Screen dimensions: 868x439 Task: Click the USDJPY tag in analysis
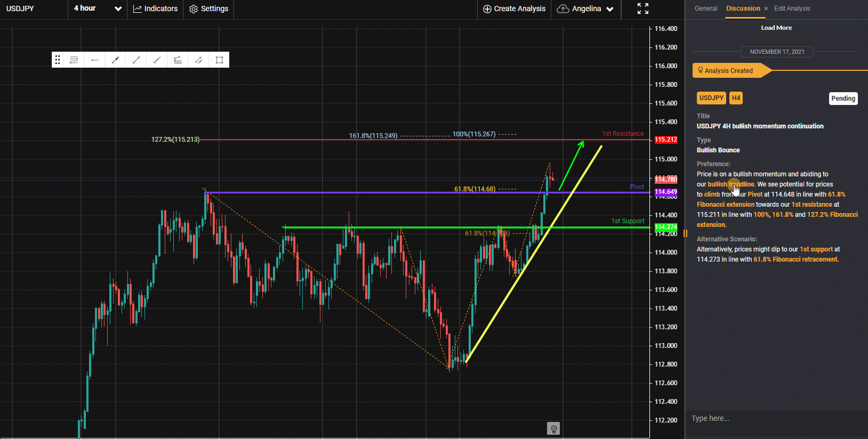tap(711, 98)
